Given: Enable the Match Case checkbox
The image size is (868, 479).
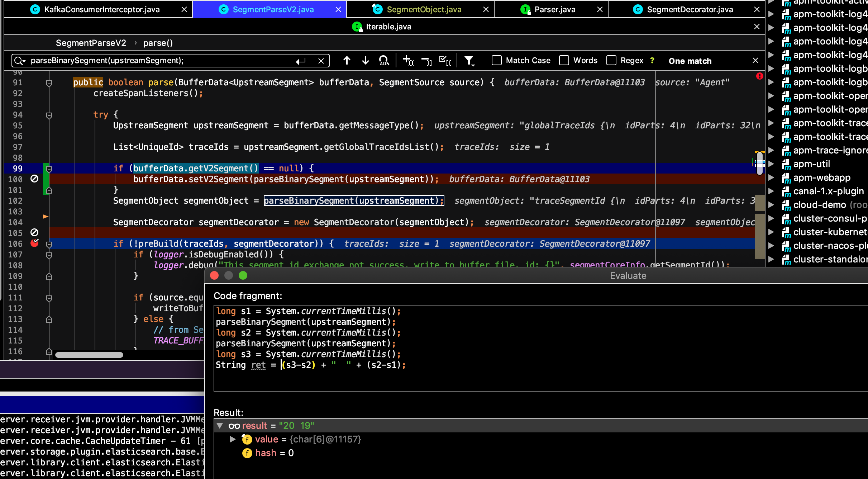Looking at the screenshot, I should pyautogui.click(x=497, y=61).
